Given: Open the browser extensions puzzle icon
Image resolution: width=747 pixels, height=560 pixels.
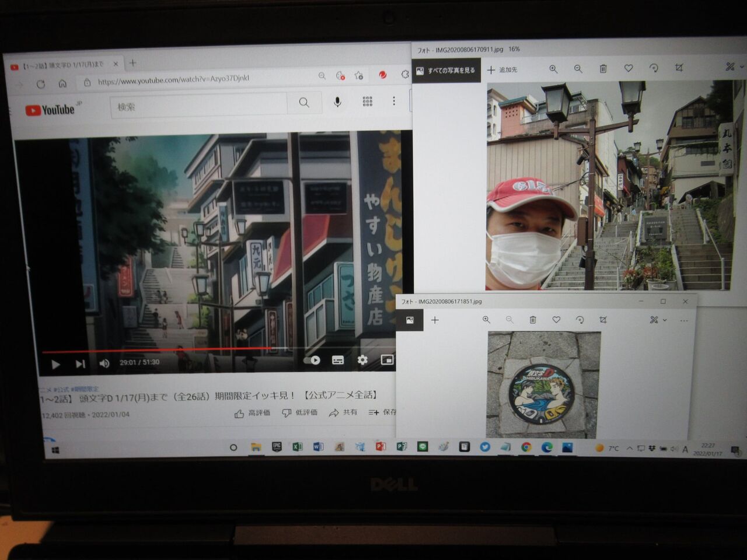Looking at the screenshot, I should pos(405,74).
